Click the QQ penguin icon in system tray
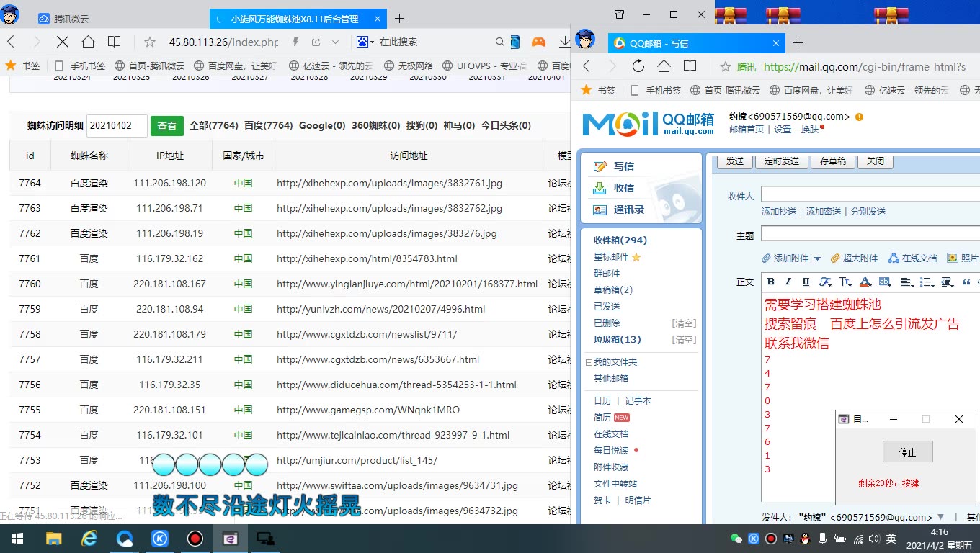This screenshot has width=980, height=553. [806, 539]
